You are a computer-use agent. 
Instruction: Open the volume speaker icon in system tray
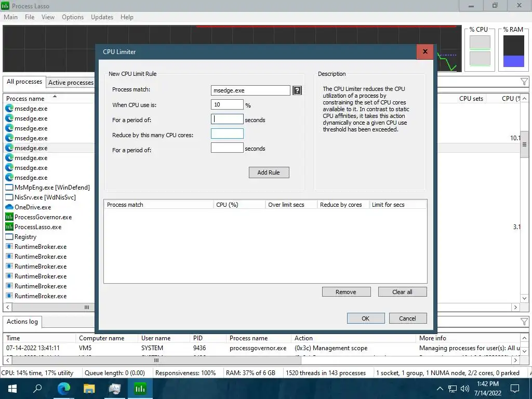coord(465,389)
